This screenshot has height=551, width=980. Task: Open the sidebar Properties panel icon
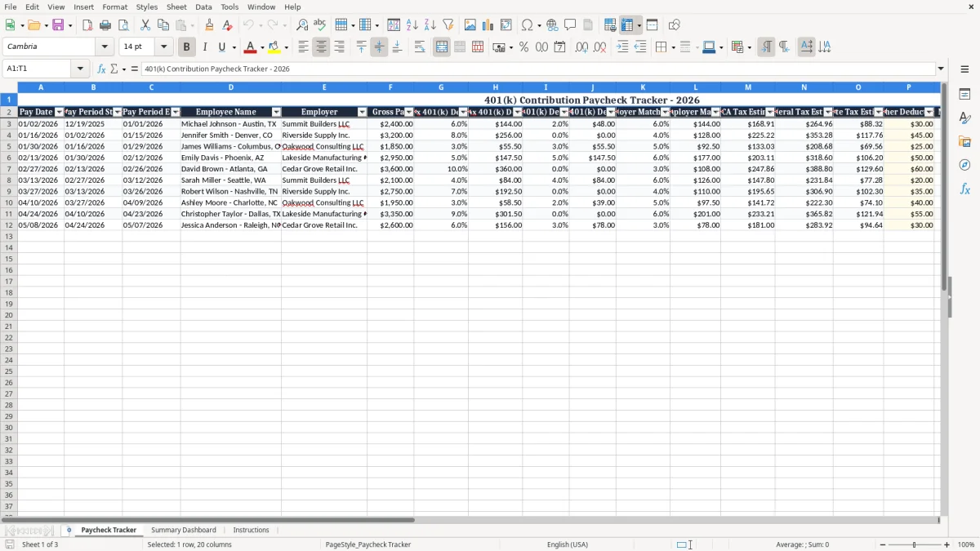pyautogui.click(x=964, y=95)
